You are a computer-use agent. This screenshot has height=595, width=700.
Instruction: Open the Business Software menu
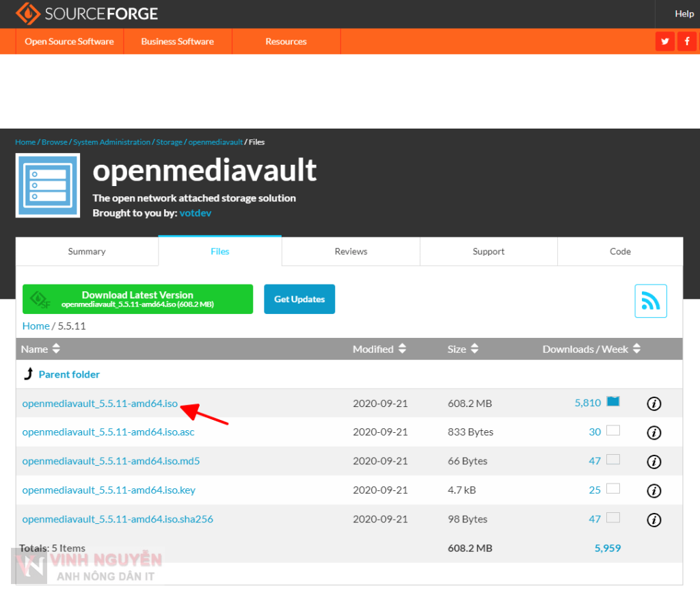[177, 42]
